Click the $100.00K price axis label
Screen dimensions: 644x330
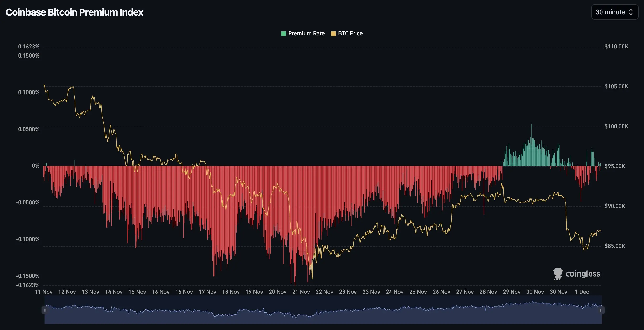tap(616, 126)
